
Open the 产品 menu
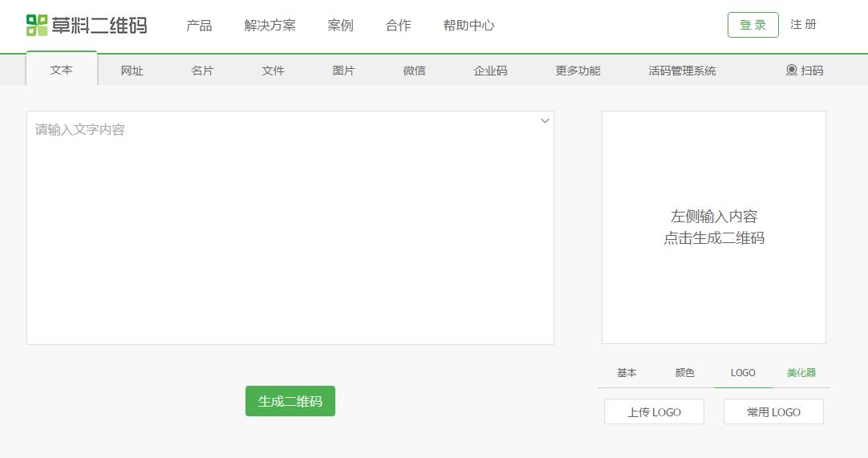(x=199, y=25)
